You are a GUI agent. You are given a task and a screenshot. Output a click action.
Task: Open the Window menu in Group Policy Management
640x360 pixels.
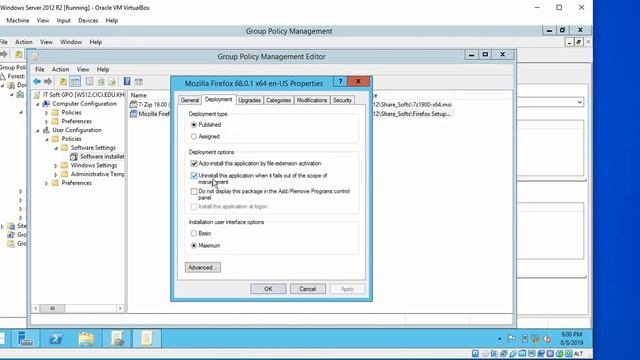pyautogui.click(x=71, y=42)
